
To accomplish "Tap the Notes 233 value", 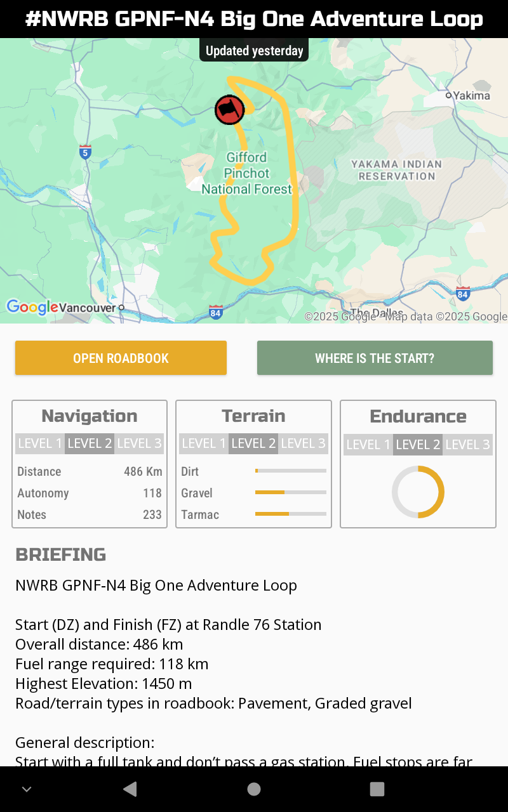I will click(x=152, y=514).
